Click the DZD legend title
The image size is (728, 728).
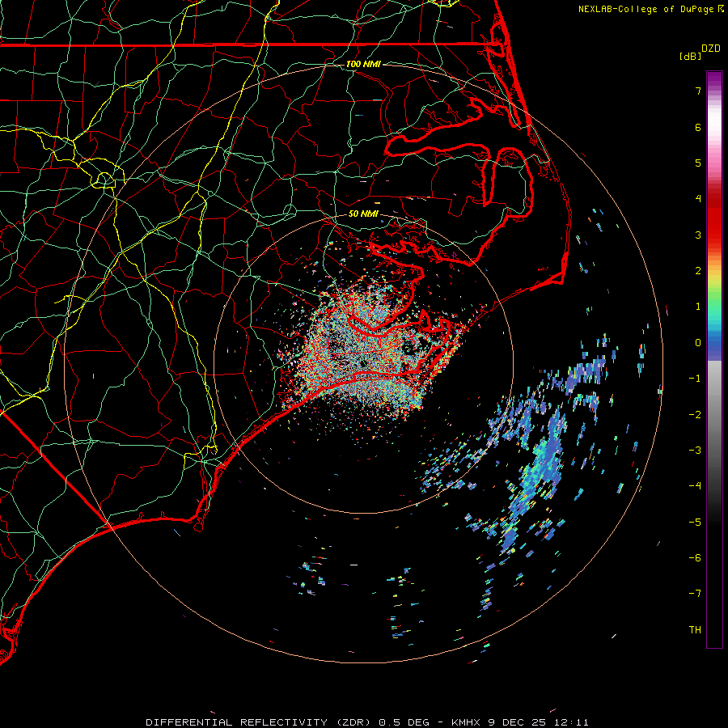pyautogui.click(x=711, y=49)
